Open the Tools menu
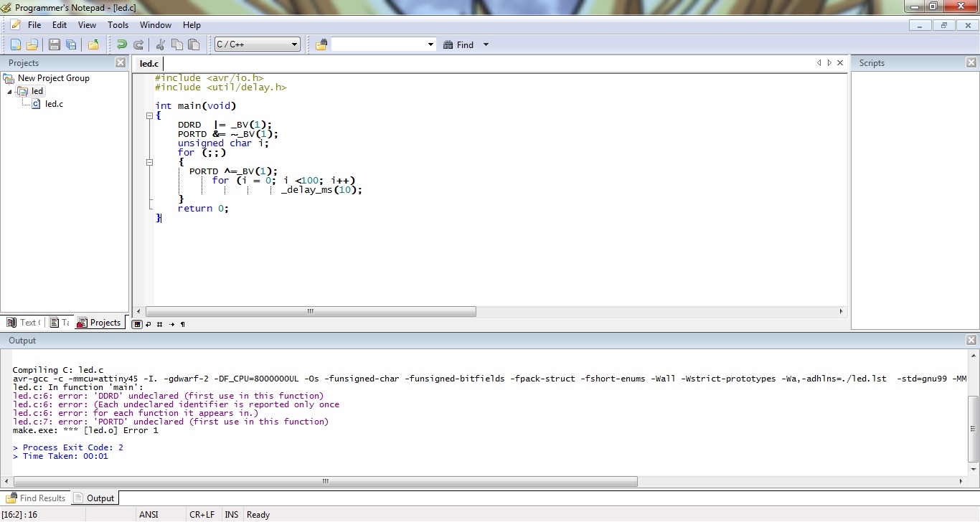Viewport: 980px width, 522px height. point(118,25)
